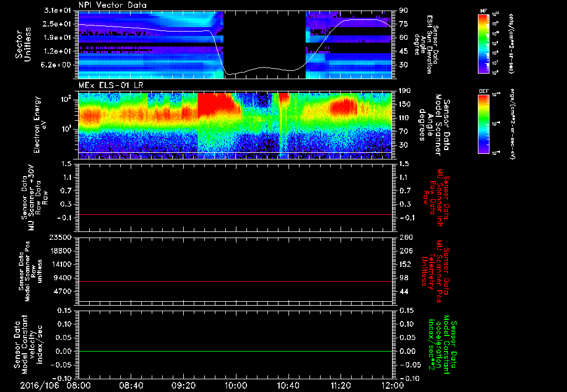Click the "45" sun elevation tick label
The width and height of the screenshot is (567, 392).
click(x=404, y=51)
